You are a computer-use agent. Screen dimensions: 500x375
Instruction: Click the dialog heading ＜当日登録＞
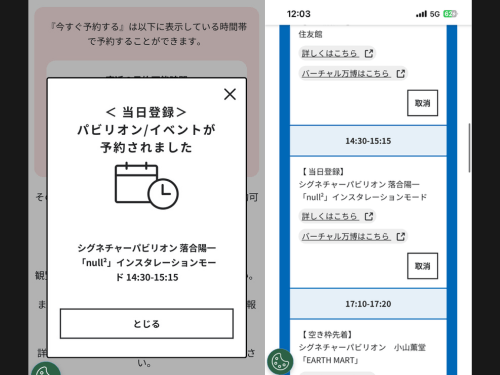(x=146, y=112)
